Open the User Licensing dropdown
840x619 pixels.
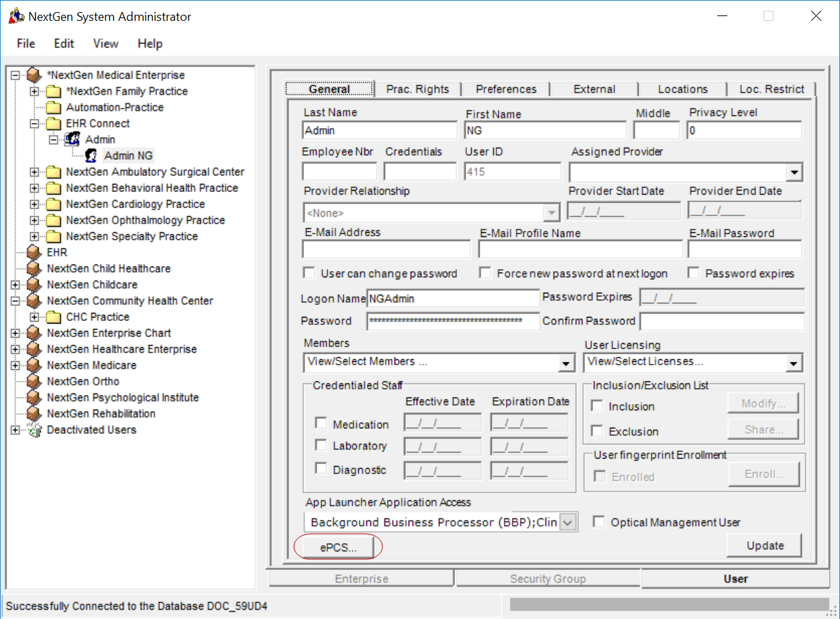pyautogui.click(x=794, y=363)
